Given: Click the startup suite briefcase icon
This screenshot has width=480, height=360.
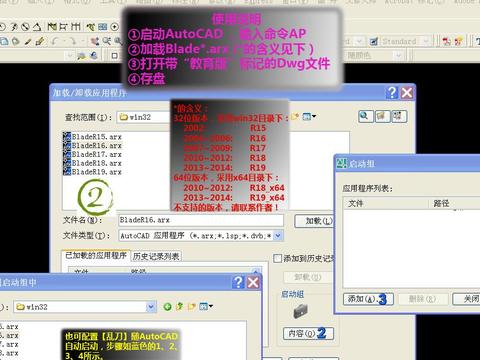Looking at the screenshot, I should 300,311.
